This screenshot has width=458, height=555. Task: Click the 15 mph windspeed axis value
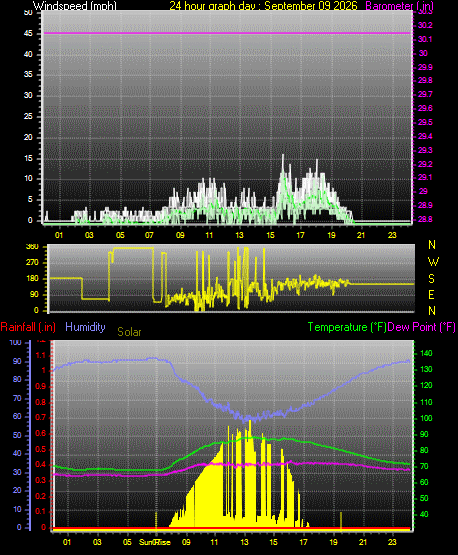point(28,158)
